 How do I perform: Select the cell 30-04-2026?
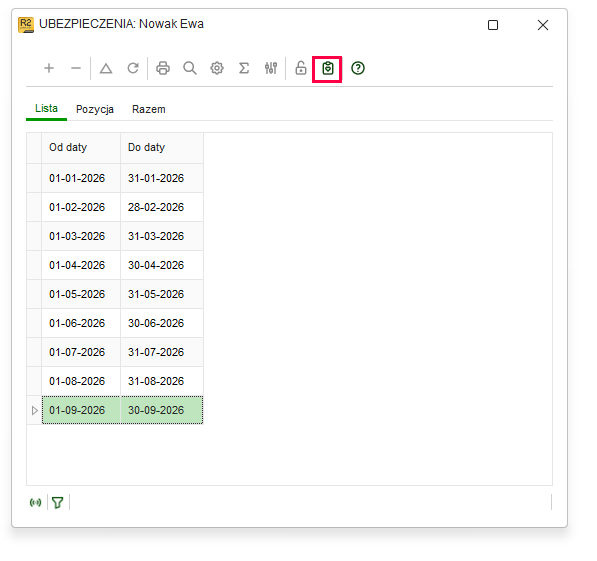[162, 265]
